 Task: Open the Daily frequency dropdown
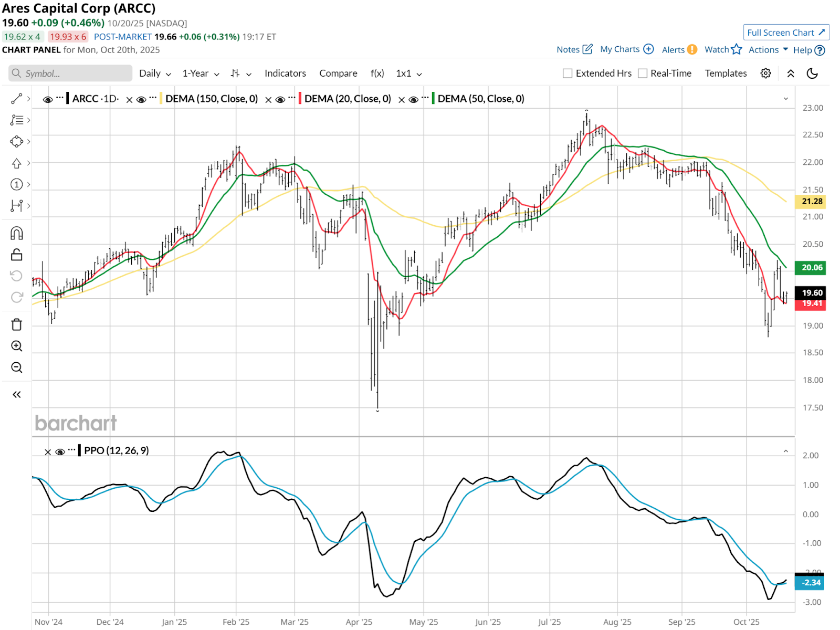pyautogui.click(x=155, y=73)
